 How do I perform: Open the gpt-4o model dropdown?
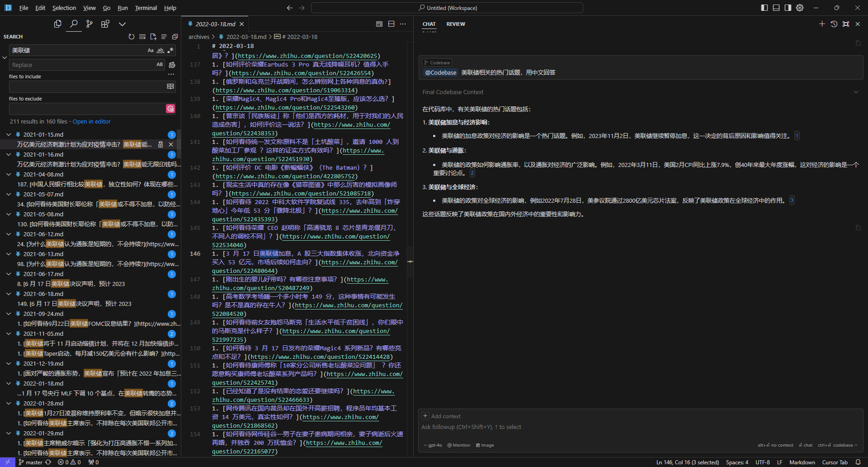click(433, 445)
